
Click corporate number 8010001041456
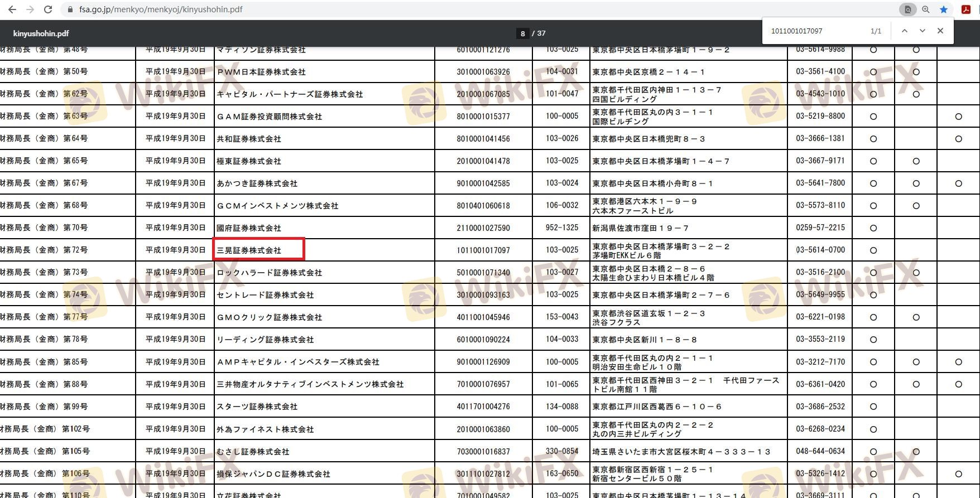483,139
